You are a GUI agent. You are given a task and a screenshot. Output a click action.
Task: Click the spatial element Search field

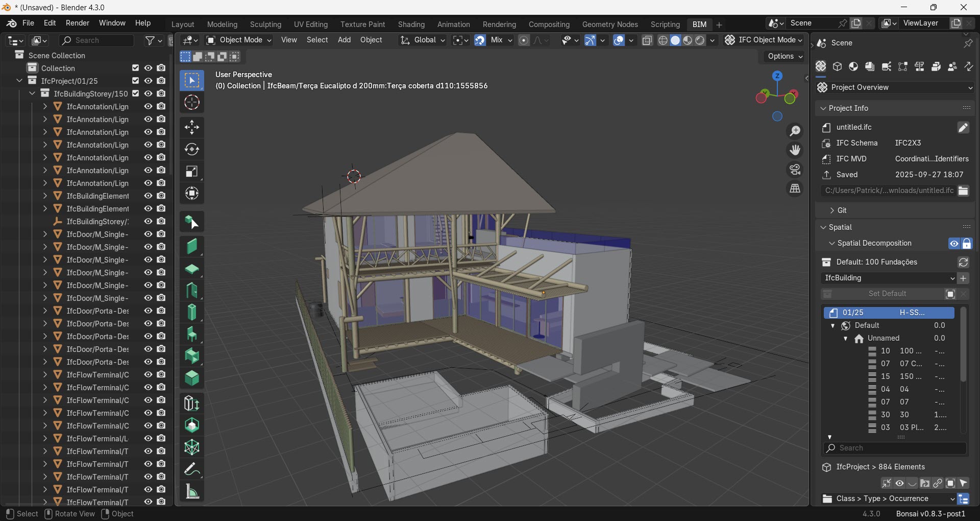click(895, 448)
